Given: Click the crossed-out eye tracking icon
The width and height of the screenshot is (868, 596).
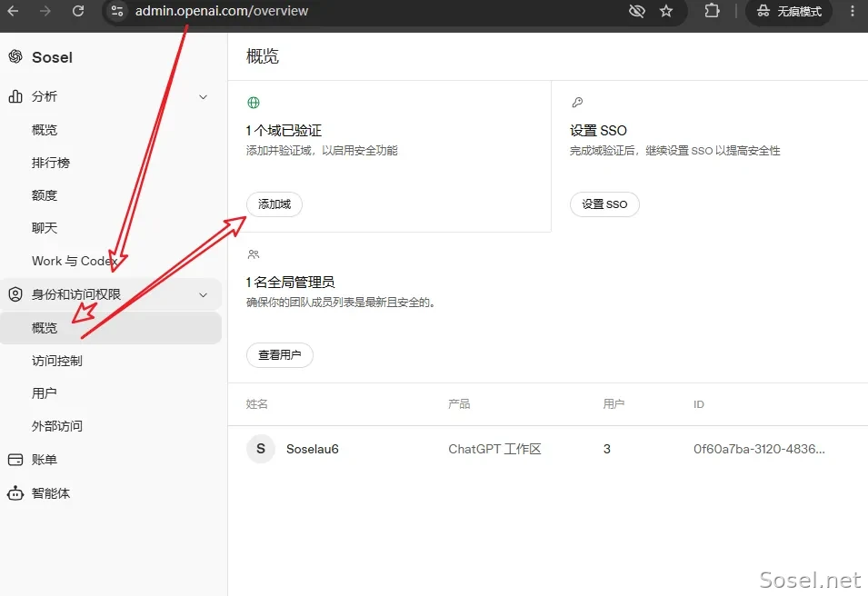Looking at the screenshot, I should tap(637, 11).
